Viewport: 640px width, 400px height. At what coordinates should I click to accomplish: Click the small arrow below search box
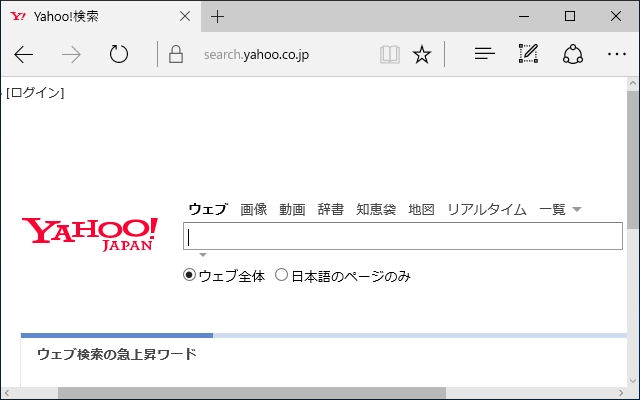tap(203, 255)
